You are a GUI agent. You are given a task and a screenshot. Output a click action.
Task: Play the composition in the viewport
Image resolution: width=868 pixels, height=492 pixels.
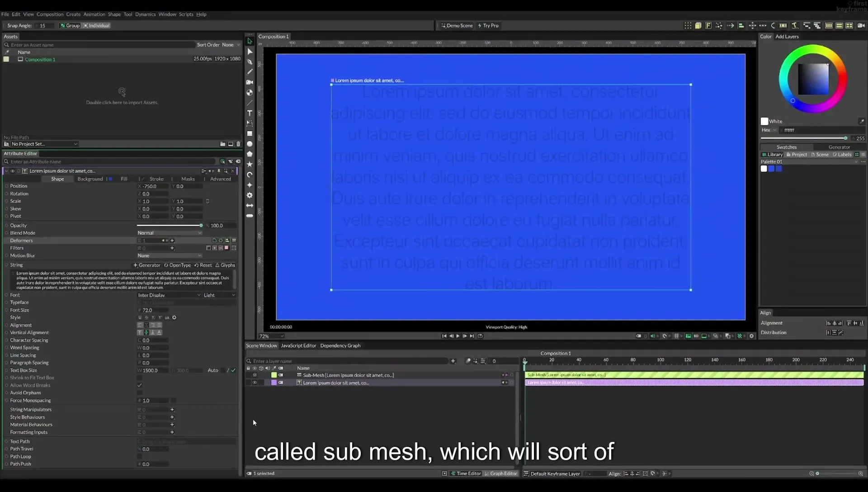tap(458, 336)
